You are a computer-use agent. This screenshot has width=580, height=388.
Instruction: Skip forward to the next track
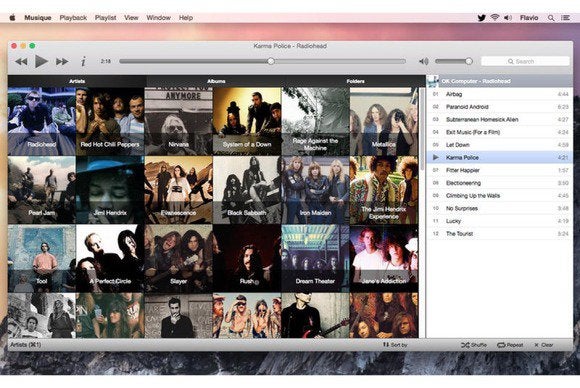(62, 61)
